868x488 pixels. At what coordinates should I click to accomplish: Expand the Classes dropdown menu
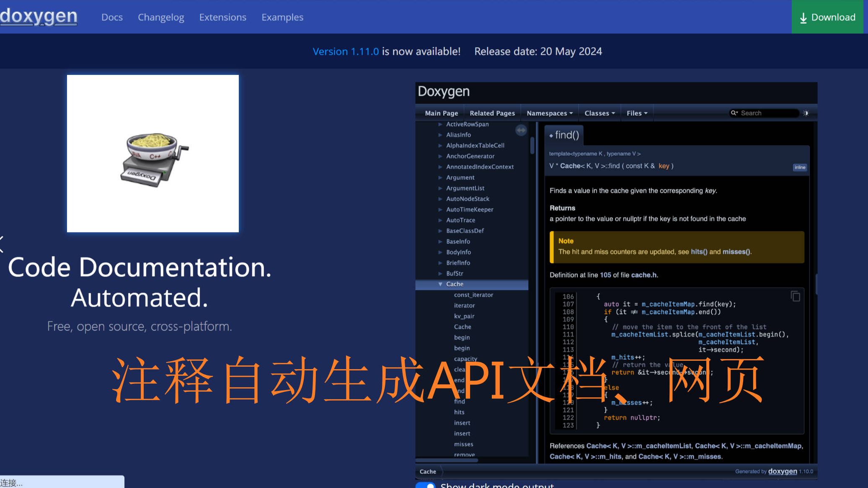599,113
